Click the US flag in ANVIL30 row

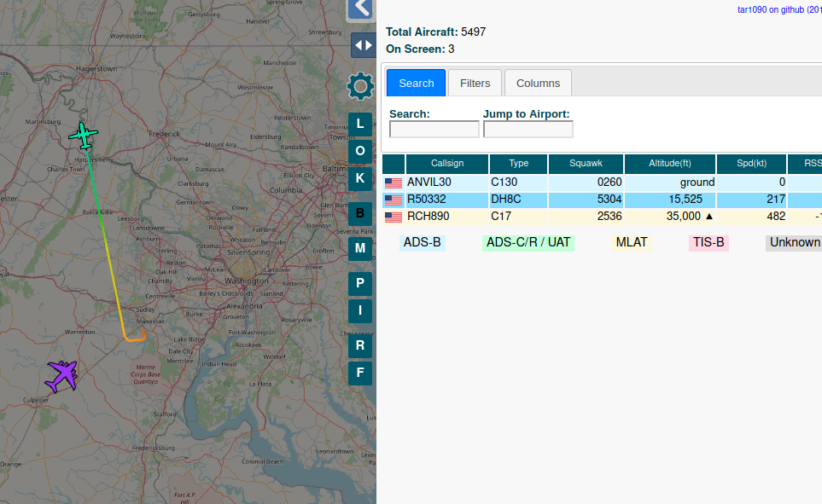[394, 182]
